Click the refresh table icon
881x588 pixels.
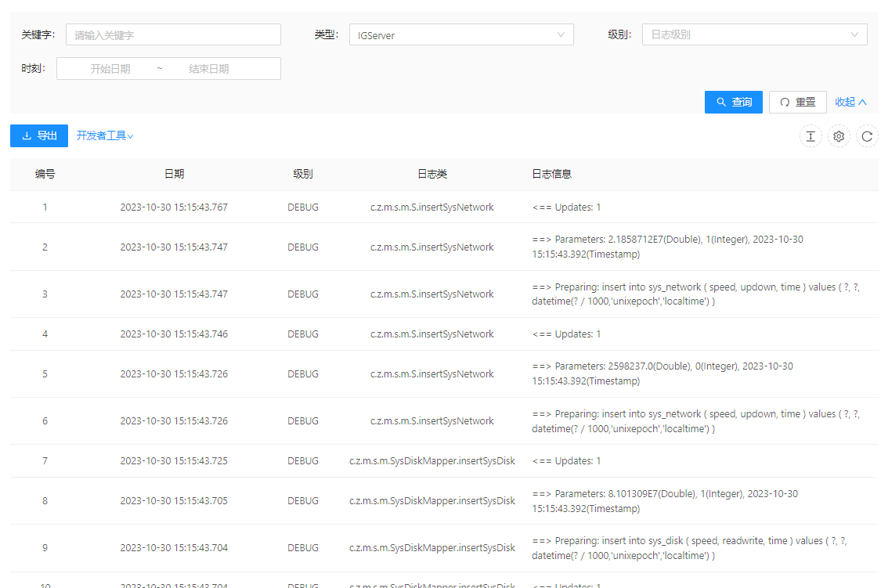coord(867,136)
